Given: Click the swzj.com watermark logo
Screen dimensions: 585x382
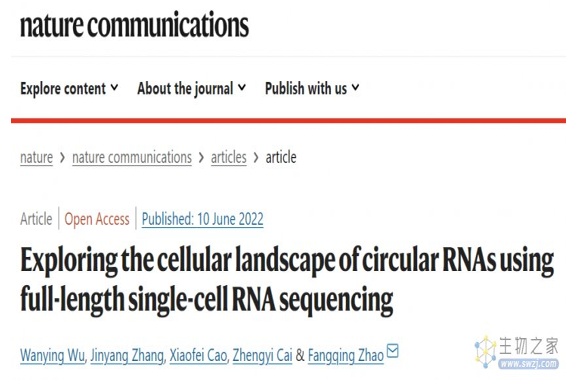Looking at the screenshot, I should (517, 352).
